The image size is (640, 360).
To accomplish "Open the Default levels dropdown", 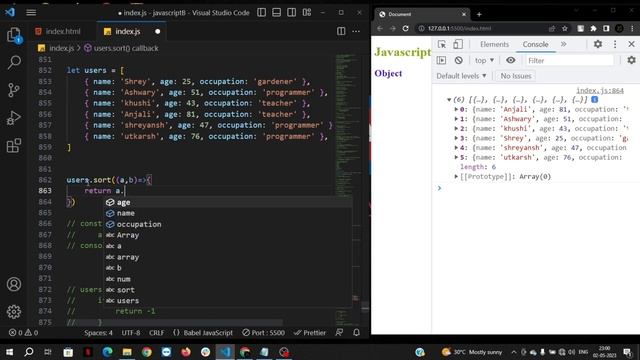I will point(461,76).
